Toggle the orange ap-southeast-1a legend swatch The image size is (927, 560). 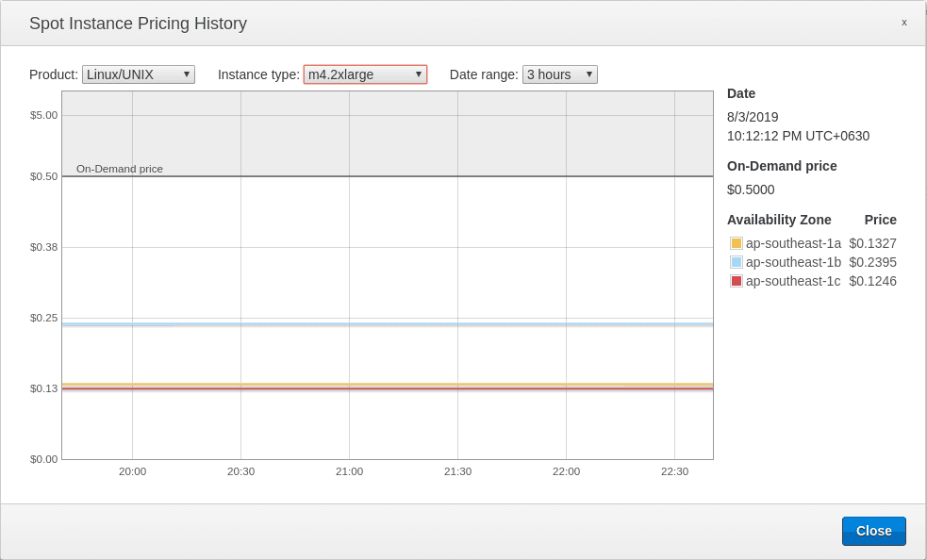(x=737, y=243)
